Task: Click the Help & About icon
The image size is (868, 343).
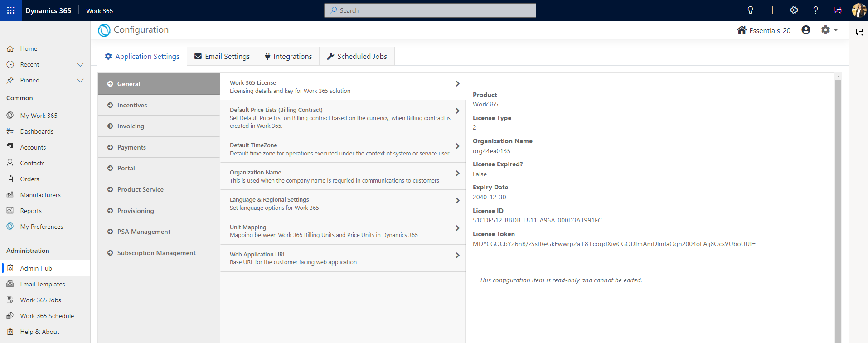Action: point(10,332)
